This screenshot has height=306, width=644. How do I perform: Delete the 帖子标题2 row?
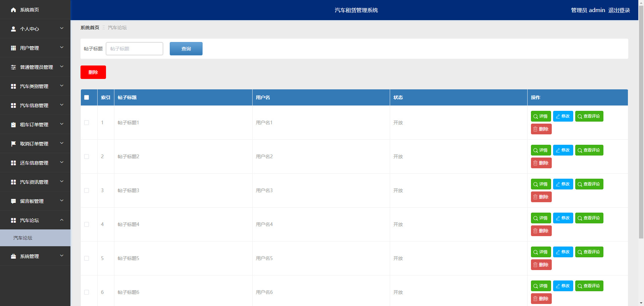point(541,163)
